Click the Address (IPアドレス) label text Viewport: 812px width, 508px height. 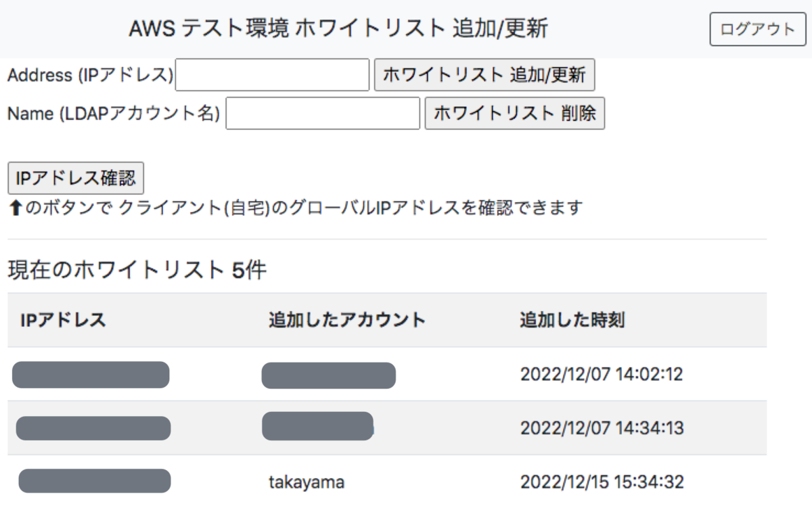tap(91, 75)
